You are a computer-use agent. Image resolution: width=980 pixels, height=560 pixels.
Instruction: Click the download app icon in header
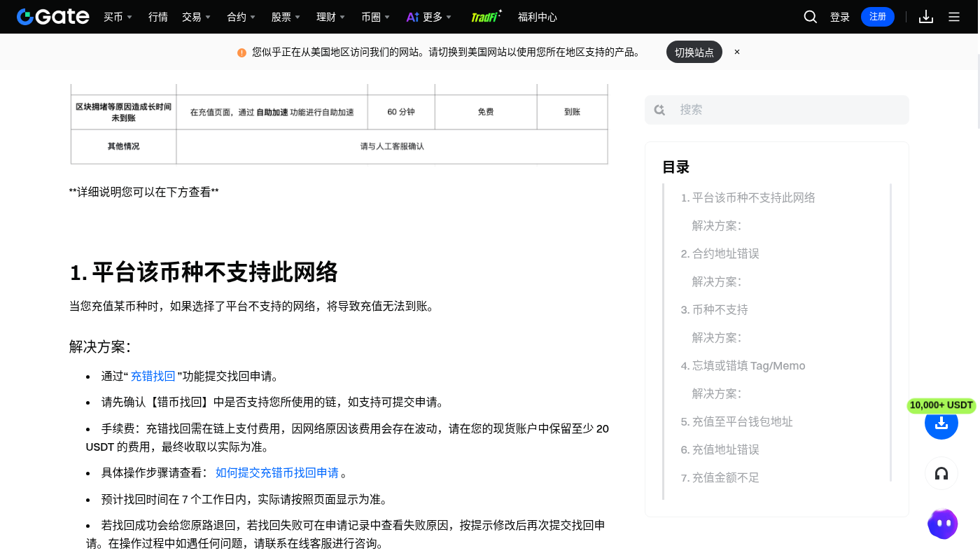tap(926, 17)
